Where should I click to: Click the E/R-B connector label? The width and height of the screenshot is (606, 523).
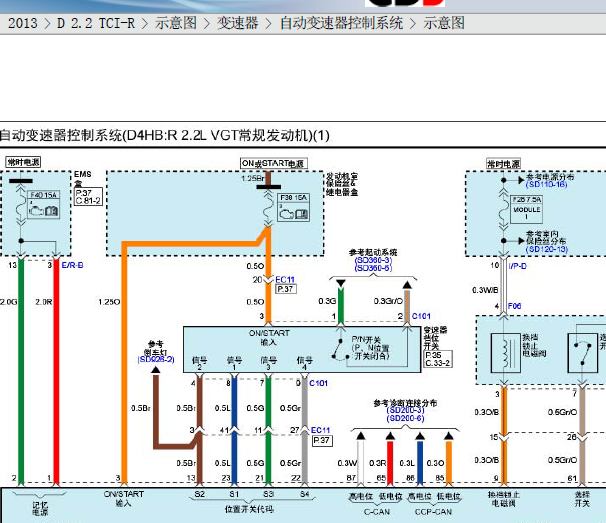point(72,265)
